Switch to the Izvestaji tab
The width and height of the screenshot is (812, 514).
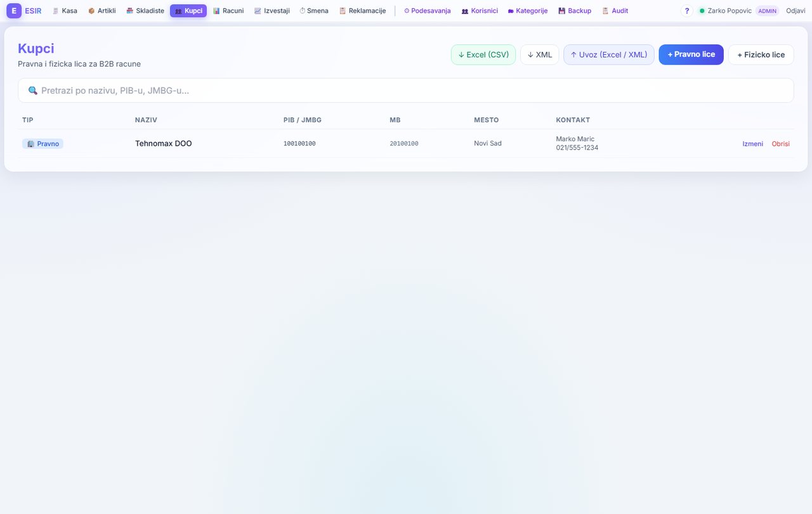(272, 11)
